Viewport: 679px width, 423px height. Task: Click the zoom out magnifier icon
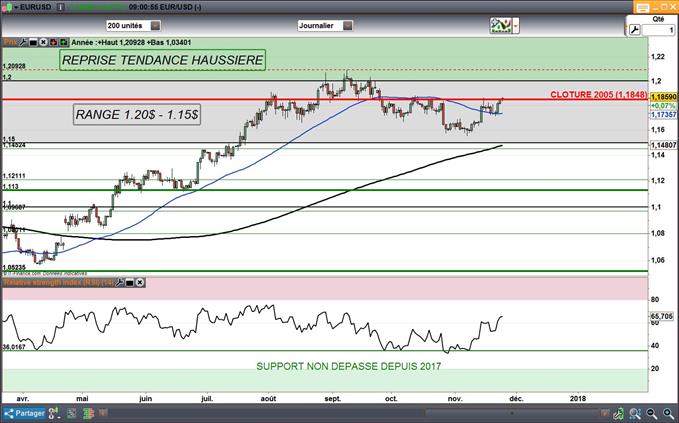[652, 413]
